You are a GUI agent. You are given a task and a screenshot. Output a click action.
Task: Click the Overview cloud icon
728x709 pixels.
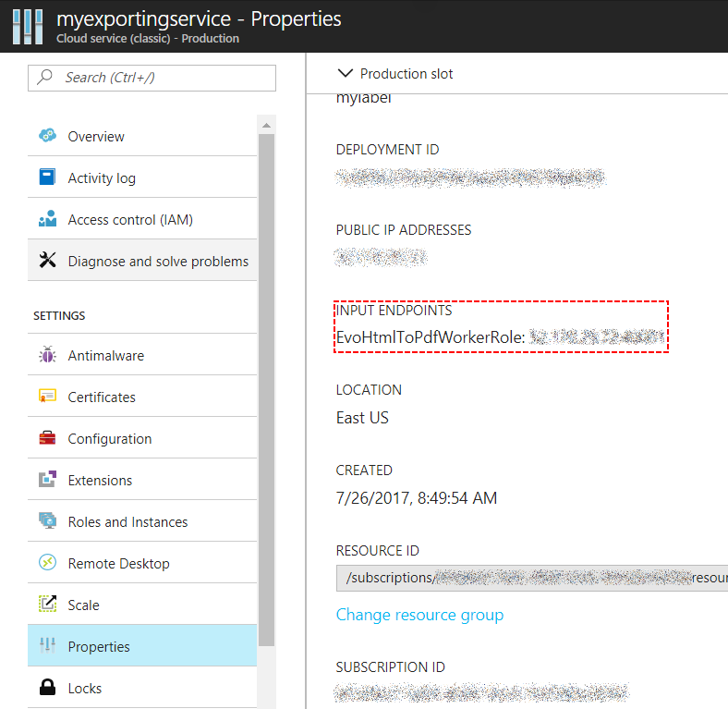click(x=47, y=136)
